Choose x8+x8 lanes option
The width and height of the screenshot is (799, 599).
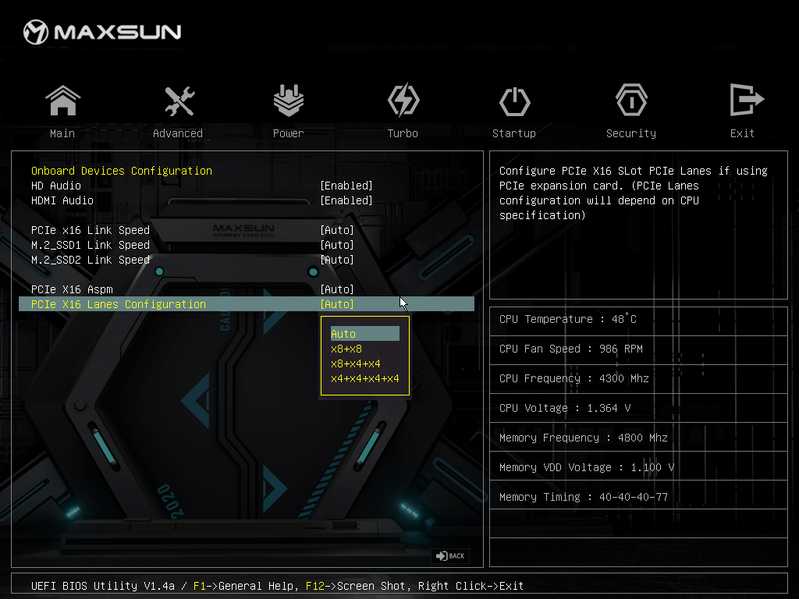(346, 349)
